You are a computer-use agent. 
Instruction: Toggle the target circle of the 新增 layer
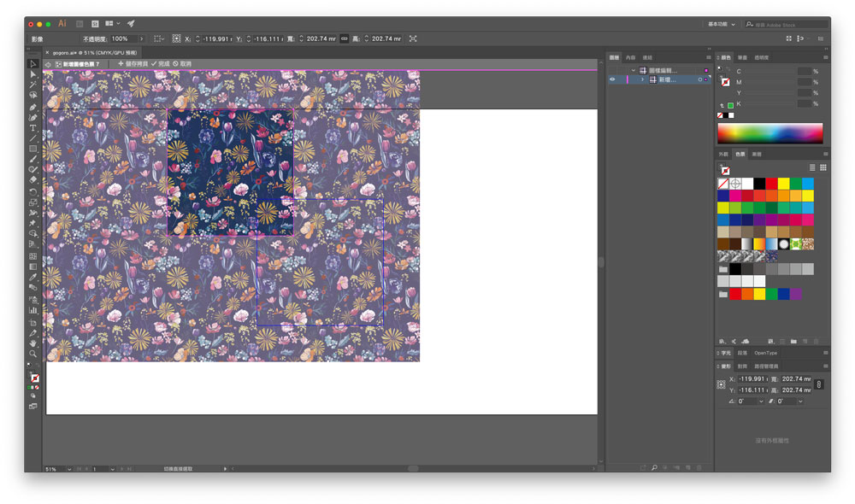point(699,79)
